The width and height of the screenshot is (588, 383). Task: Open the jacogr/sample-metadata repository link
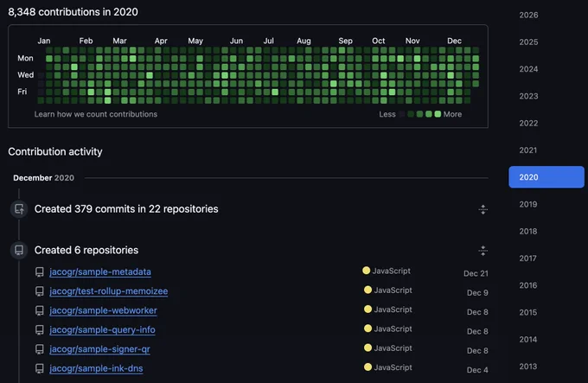point(100,271)
